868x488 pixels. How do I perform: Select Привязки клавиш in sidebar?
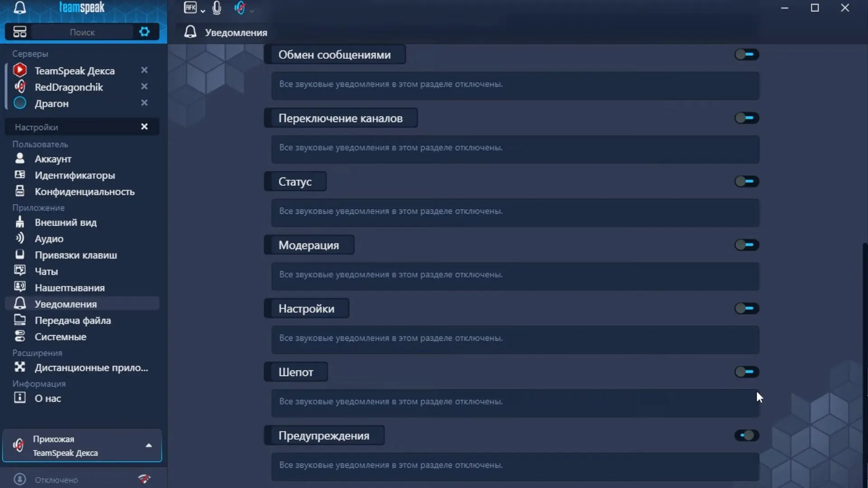tap(75, 255)
